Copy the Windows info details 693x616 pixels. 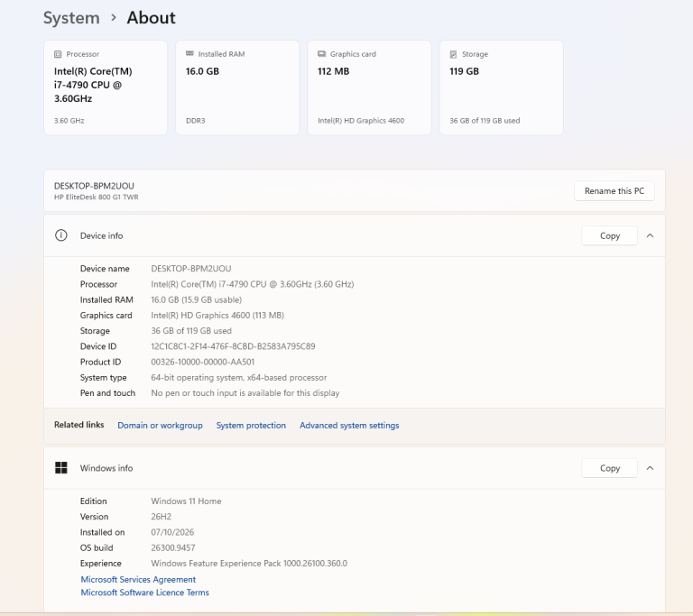click(609, 468)
